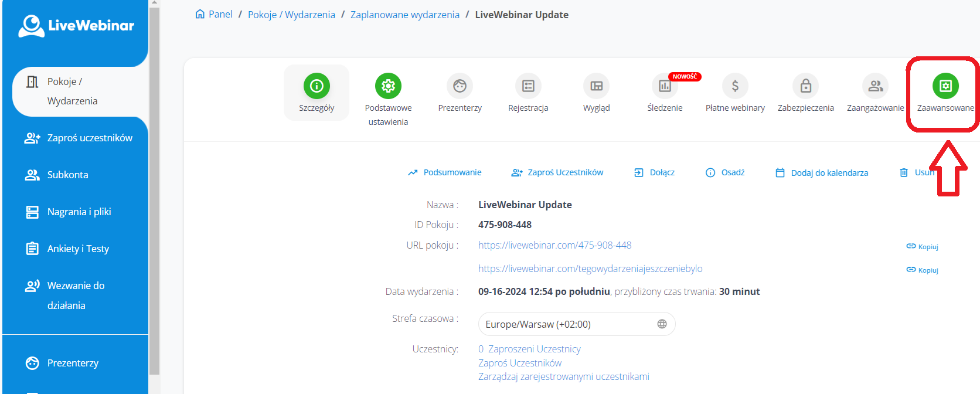The height and width of the screenshot is (394, 980).
Task: Open Nagrania i pliki in sidebar
Action: tap(79, 212)
